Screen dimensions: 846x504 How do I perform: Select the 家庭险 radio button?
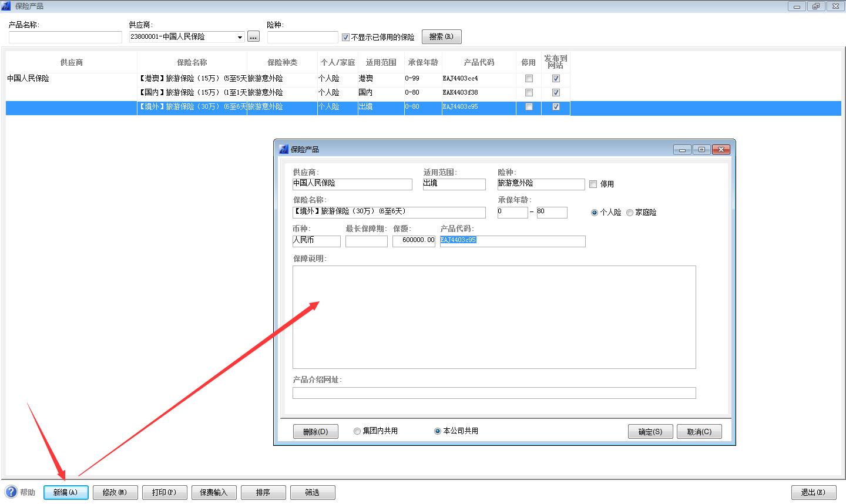tap(630, 212)
